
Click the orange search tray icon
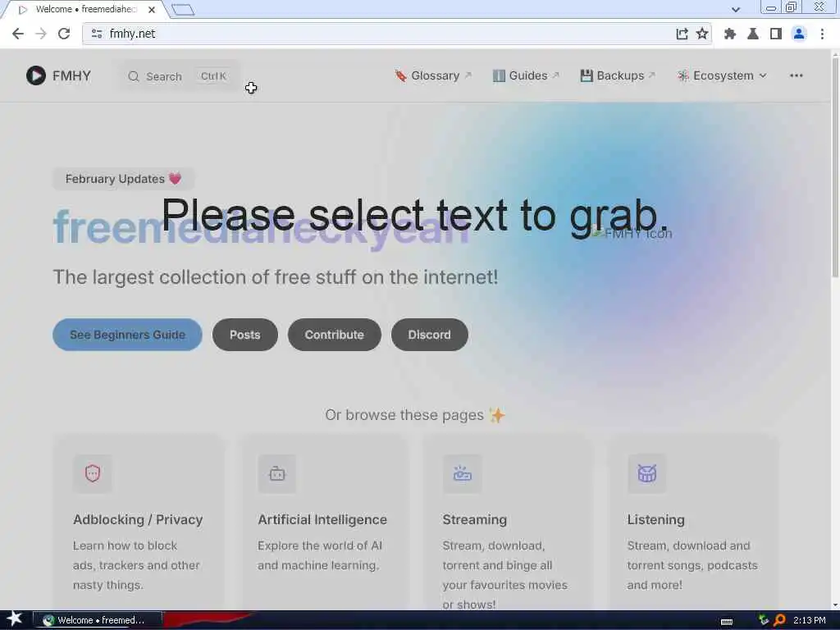coord(779,620)
